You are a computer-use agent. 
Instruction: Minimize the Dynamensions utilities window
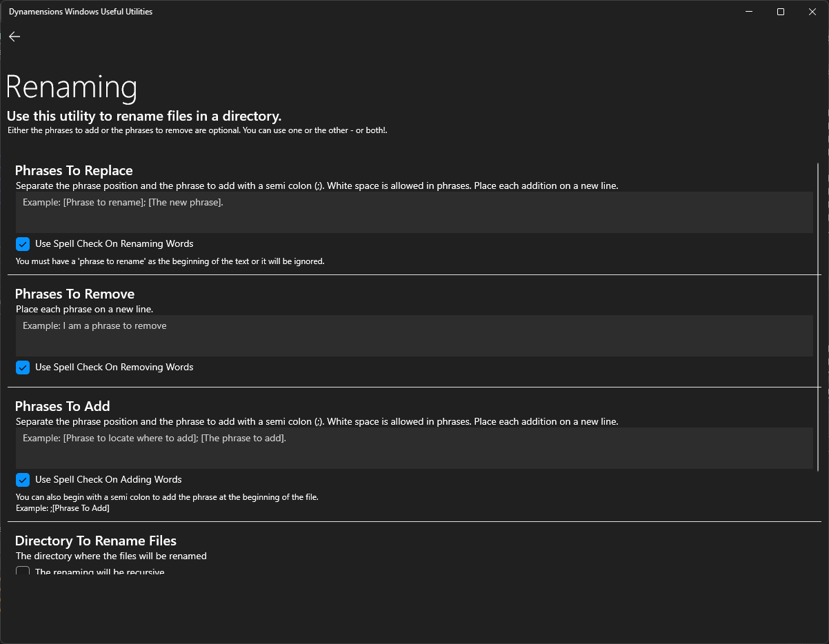tap(749, 12)
